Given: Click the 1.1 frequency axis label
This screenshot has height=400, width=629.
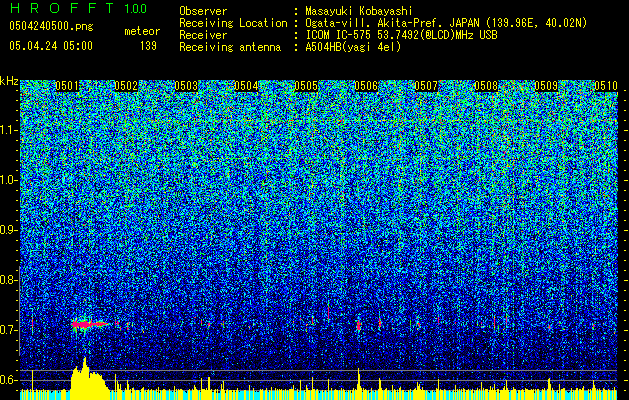Looking at the screenshot, I should point(9,130).
